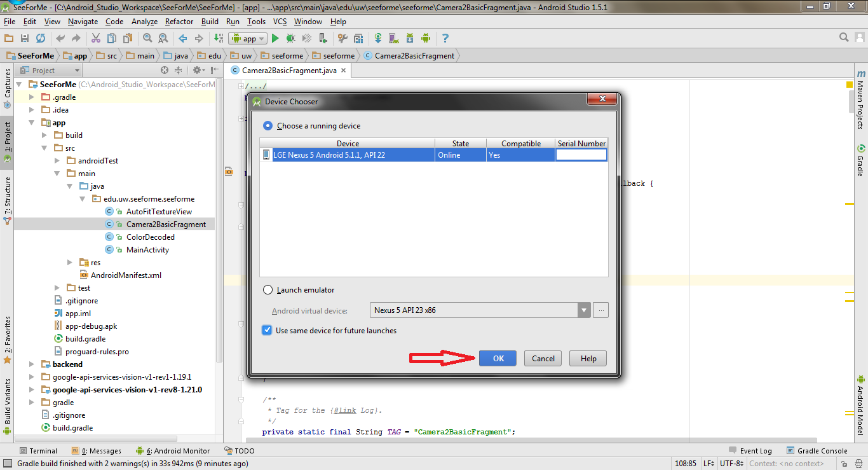Viewport: 868px width, 470px height.
Task: Open the VCS menu
Action: (280, 22)
